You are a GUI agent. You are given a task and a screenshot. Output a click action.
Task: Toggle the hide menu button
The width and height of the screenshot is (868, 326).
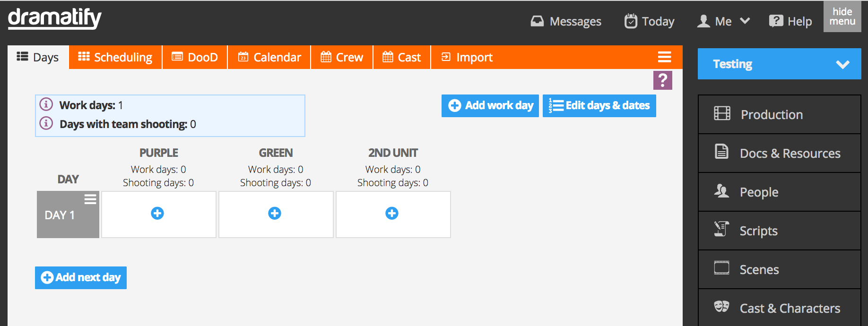tap(842, 17)
